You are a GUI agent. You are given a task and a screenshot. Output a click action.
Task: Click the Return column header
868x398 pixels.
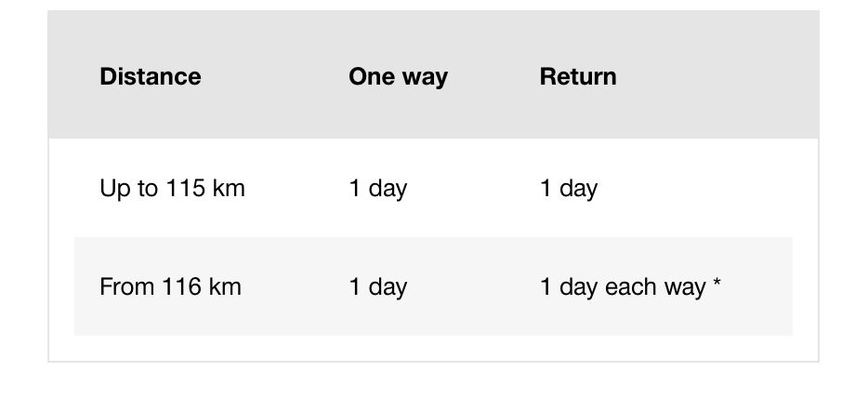(578, 76)
